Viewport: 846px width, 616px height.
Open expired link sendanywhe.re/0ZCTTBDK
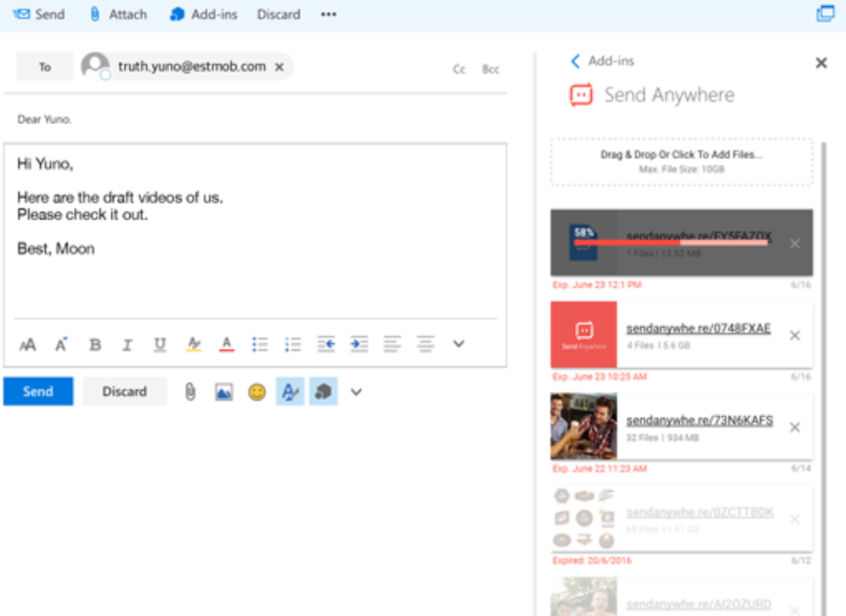click(x=700, y=511)
